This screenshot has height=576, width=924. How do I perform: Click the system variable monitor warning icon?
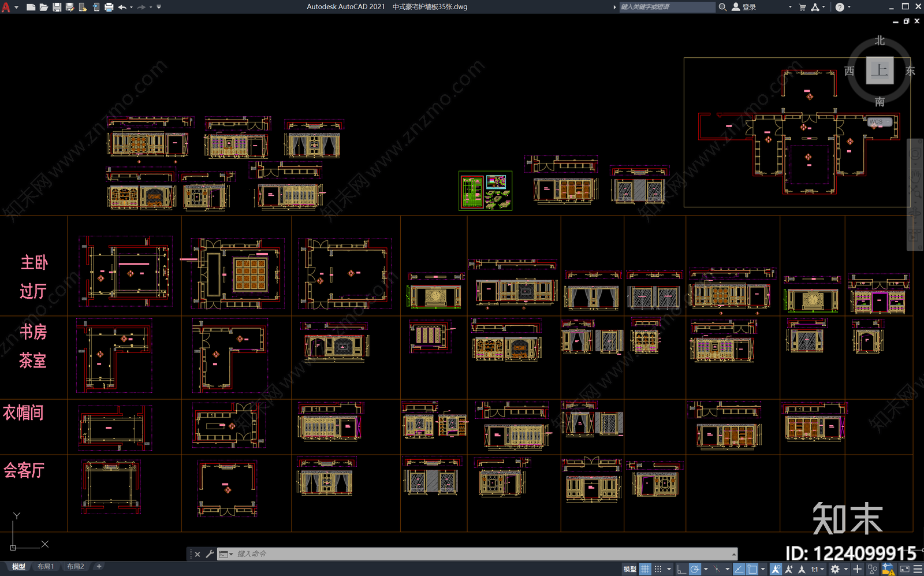(888, 569)
